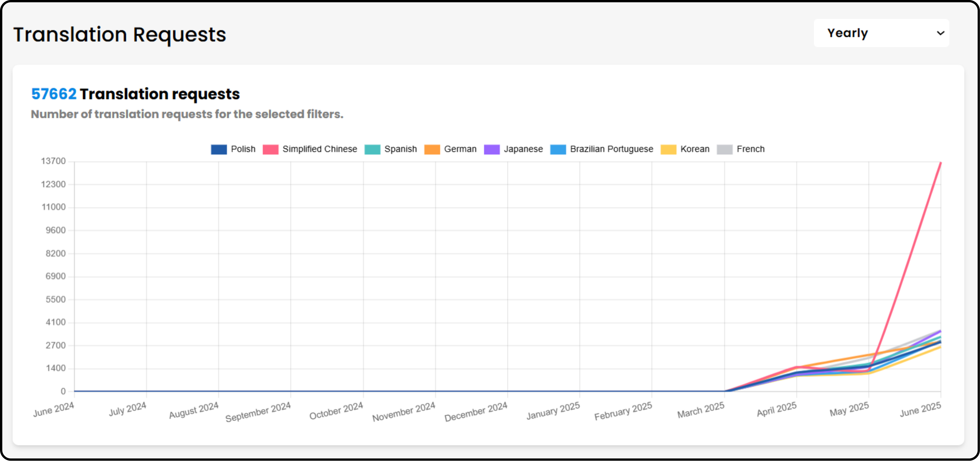Viewport: 980px width, 461px height.
Task: Toggle the Simplified Chinese legend color swatch
Action: tap(270, 149)
